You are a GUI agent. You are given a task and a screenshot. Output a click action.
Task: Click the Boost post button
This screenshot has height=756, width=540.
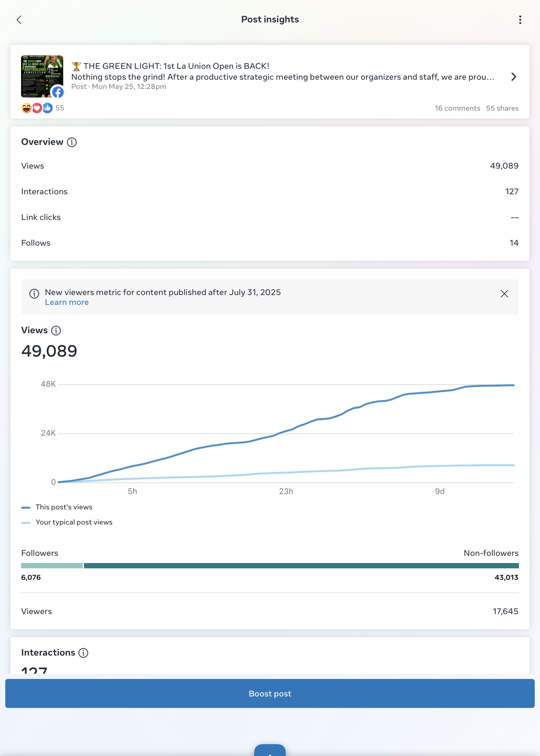click(270, 693)
